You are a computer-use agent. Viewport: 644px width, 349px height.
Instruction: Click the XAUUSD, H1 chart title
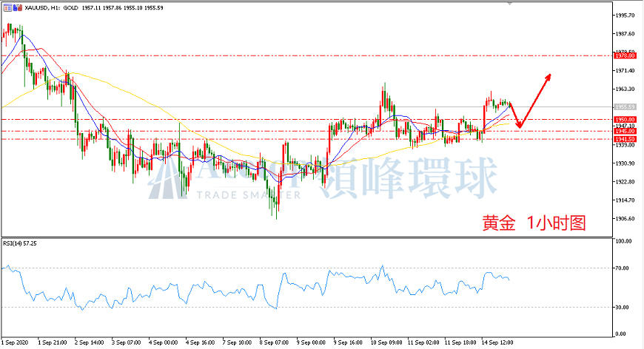click(38, 8)
